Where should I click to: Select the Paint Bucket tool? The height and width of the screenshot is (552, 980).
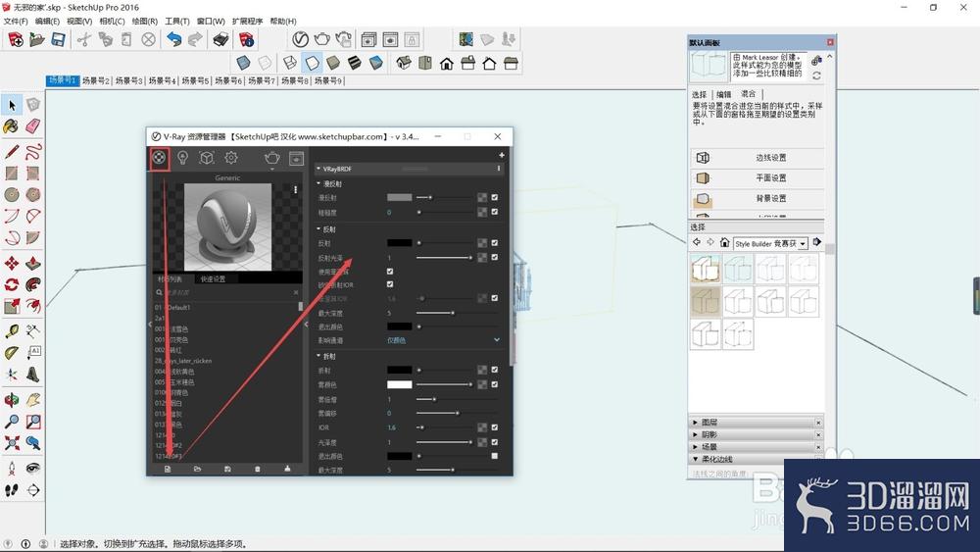coord(11,126)
